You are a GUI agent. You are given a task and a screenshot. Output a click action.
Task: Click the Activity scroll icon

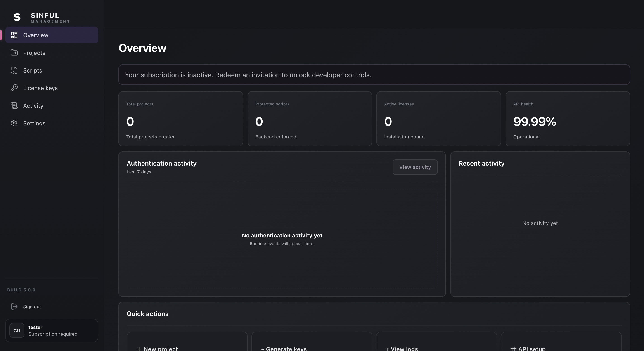(14, 105)
